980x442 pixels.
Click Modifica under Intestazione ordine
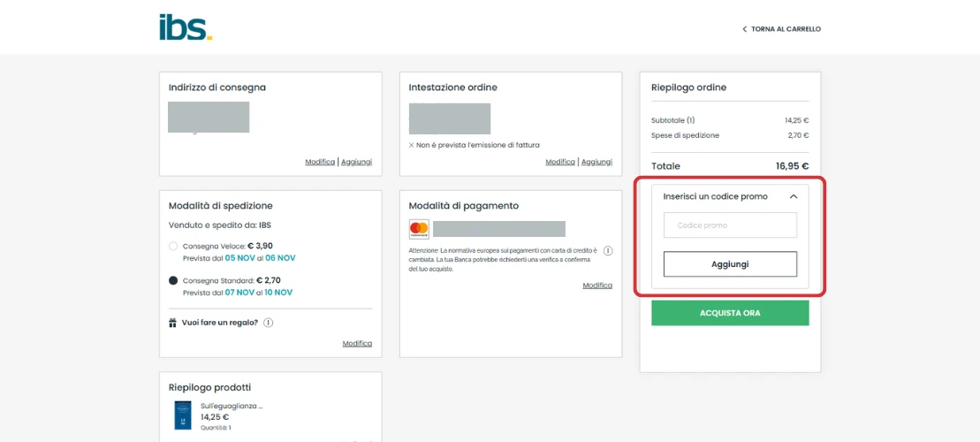560,162
